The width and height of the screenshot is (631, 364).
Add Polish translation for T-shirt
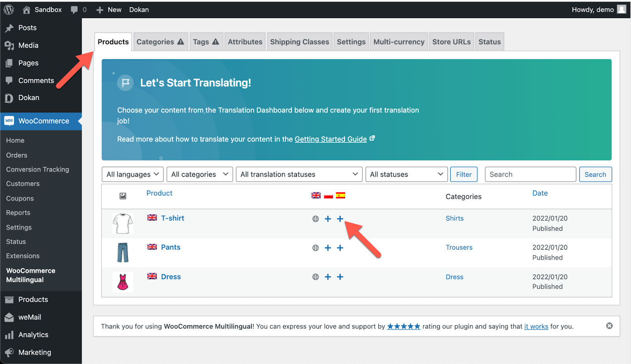328,218
